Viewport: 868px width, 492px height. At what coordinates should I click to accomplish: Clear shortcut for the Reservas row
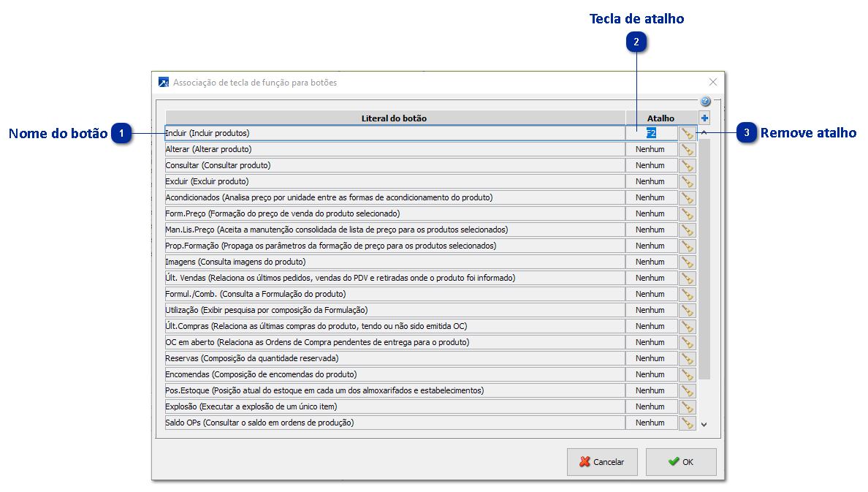[687, 358]
